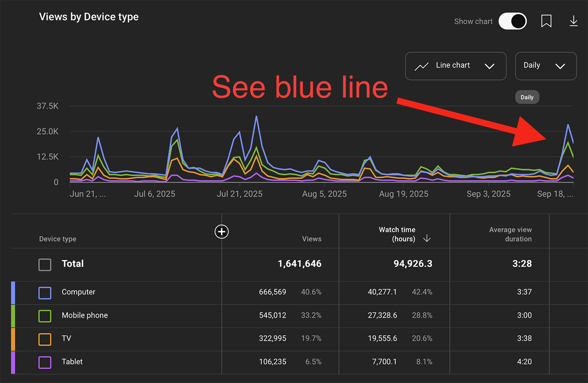
Task: Click the Jul 6, 2025 axis date
Action: tap(155, 194)
